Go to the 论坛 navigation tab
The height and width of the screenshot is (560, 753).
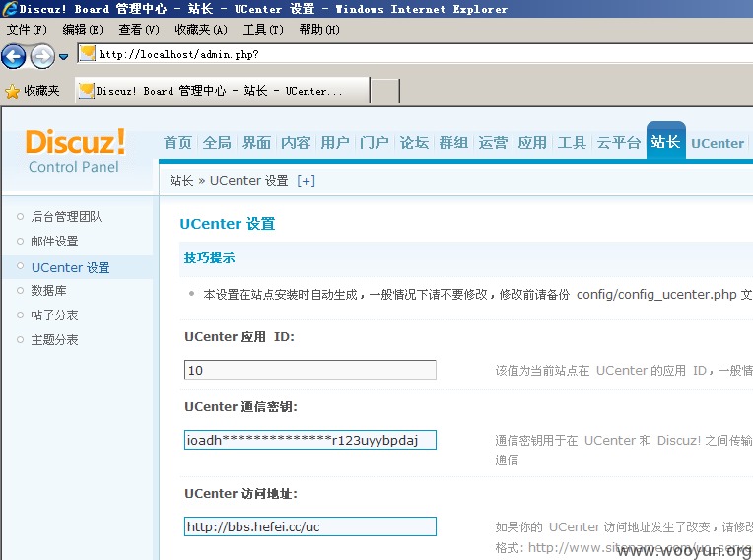[414, 143]
